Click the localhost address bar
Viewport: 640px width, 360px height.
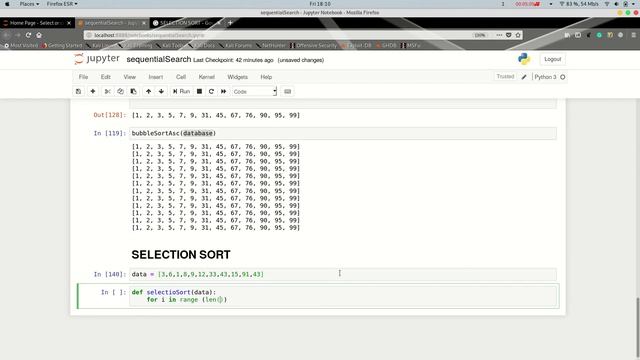[278, 35]
